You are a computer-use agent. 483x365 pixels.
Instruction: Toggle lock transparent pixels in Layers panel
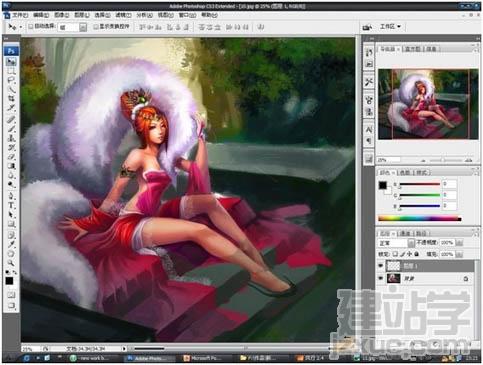pyautogui.click(x=395, y=254)
